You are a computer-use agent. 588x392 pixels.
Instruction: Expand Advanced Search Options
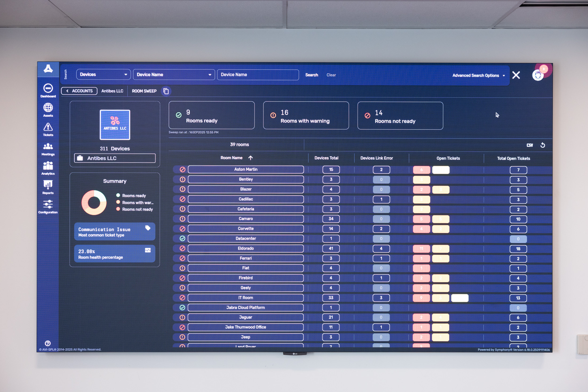point(478,75)
